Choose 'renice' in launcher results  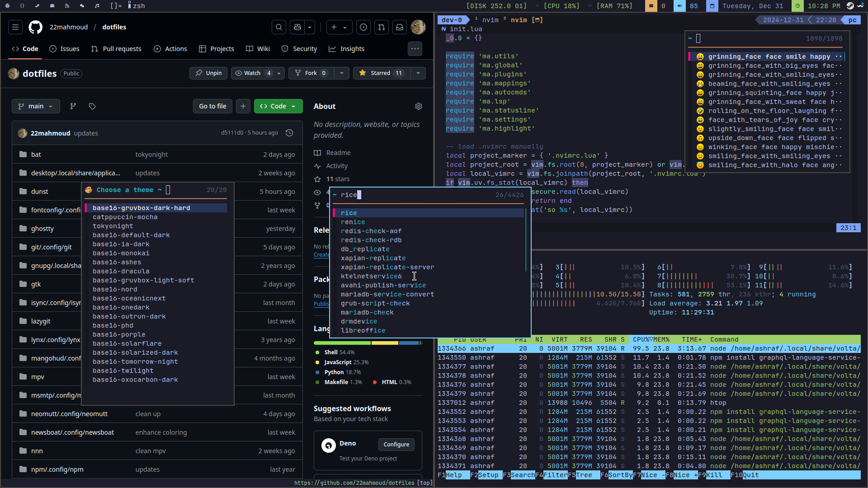tap(353, 222)
